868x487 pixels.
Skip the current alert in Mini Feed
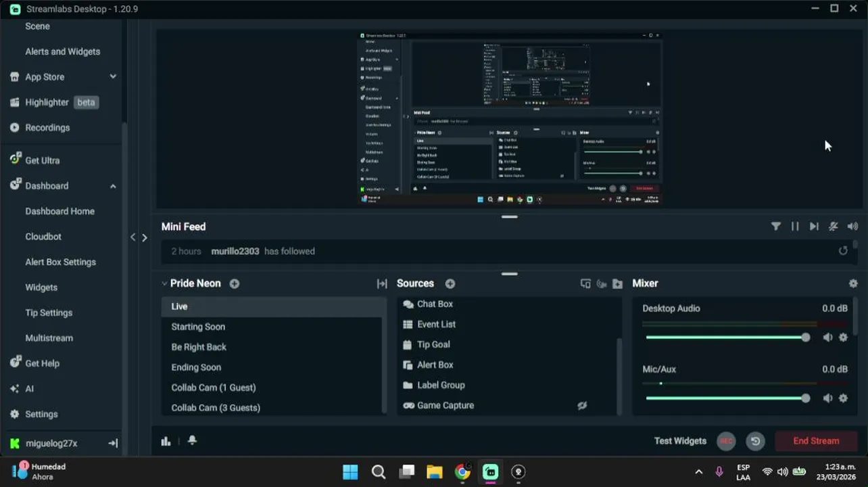[814, 227]
